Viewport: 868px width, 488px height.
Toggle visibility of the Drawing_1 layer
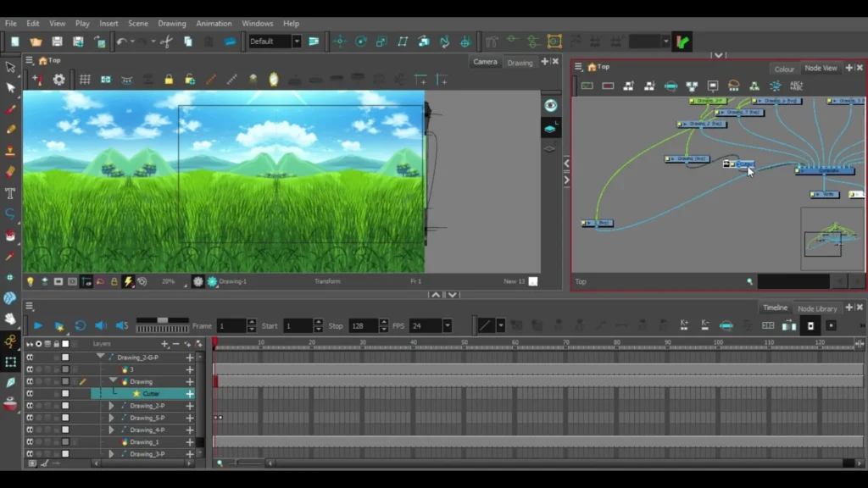(x=30, y=442)
